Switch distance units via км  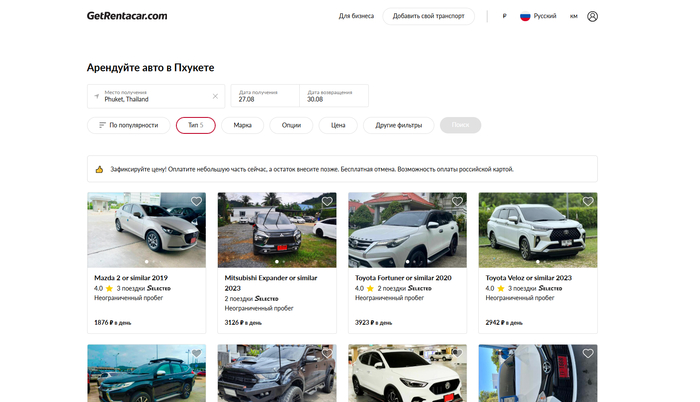574,16
